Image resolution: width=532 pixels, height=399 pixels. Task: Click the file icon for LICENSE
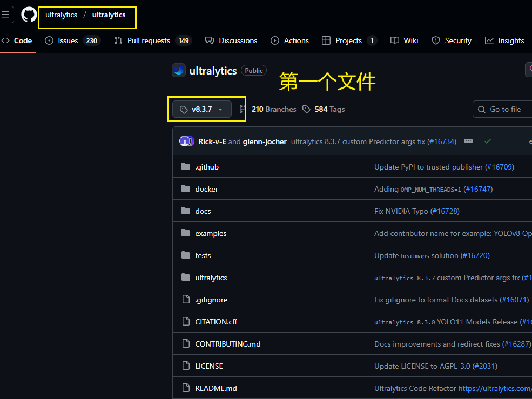tap(186, 366)
